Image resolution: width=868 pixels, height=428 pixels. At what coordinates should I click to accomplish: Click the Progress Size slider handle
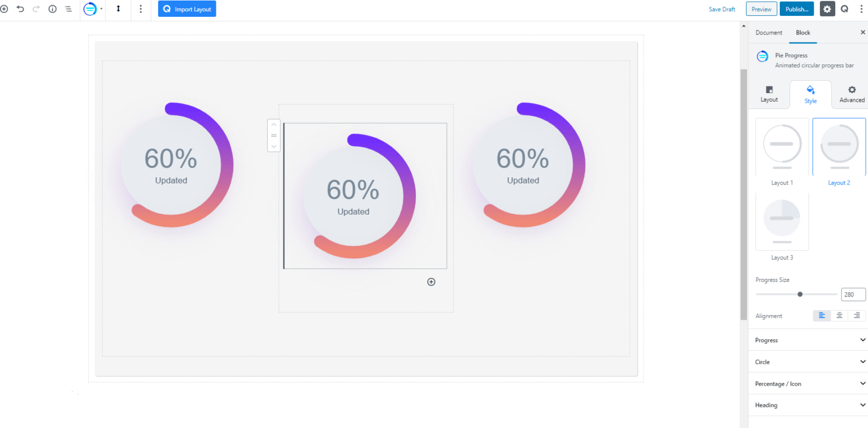pos(800,294)
